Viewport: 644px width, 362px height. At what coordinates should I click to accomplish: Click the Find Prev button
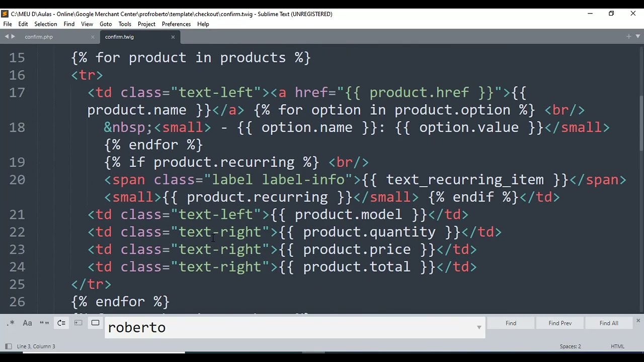[560, 323]
